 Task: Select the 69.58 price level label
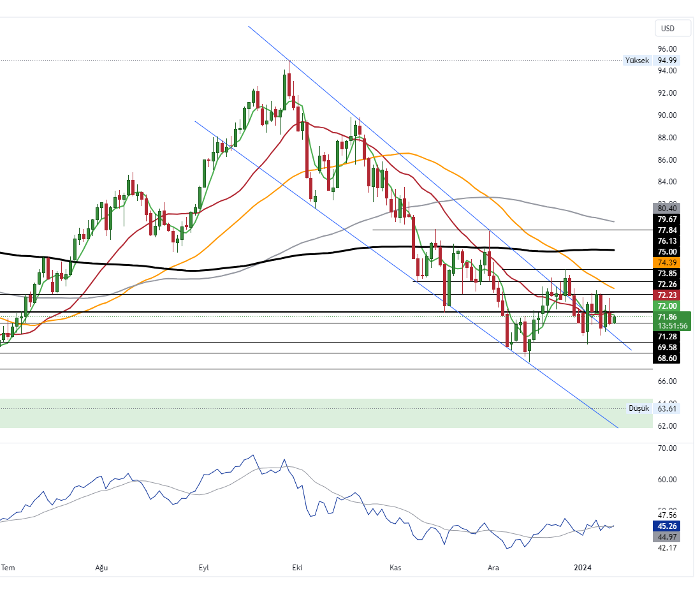667,347
